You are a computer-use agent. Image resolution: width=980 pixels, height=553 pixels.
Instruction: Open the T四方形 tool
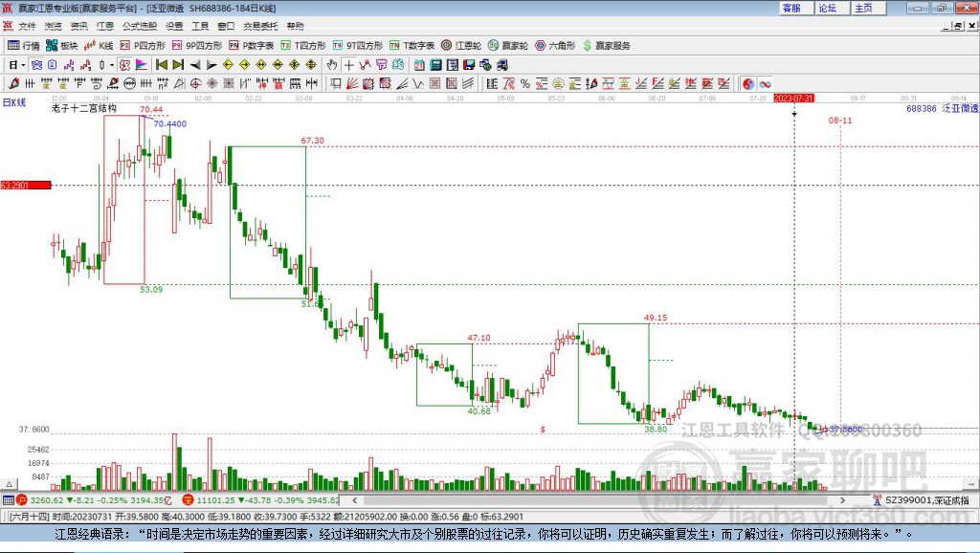point(303,46)
